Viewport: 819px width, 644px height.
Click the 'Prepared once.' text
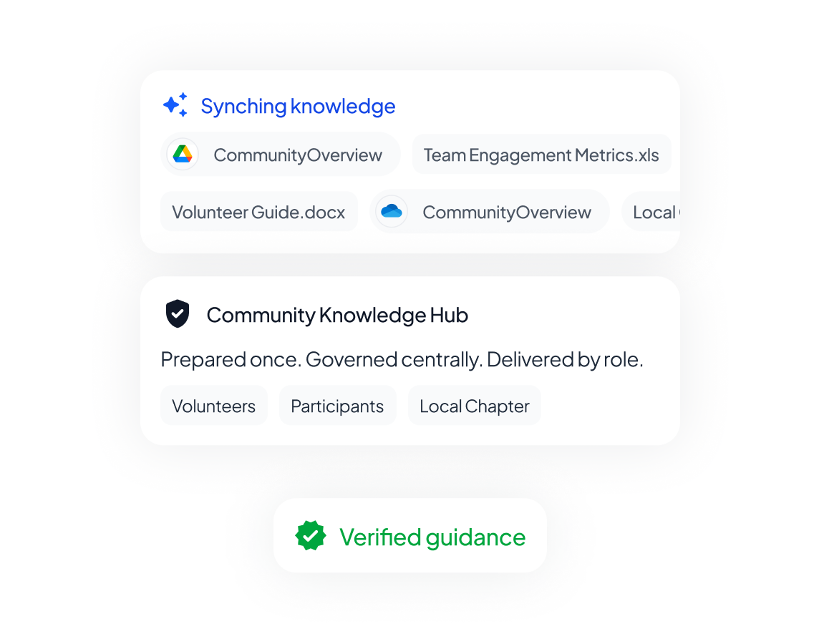click(x=230, y=359)
